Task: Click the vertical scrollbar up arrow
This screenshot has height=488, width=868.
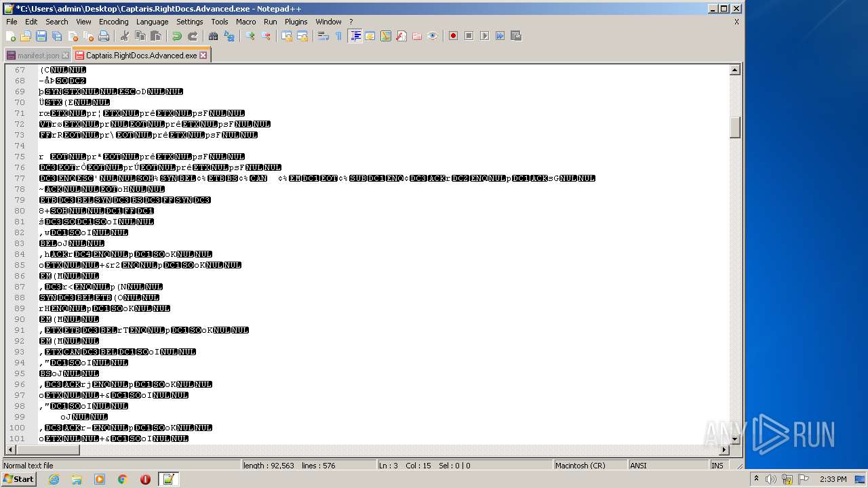Action: point(734,70)
